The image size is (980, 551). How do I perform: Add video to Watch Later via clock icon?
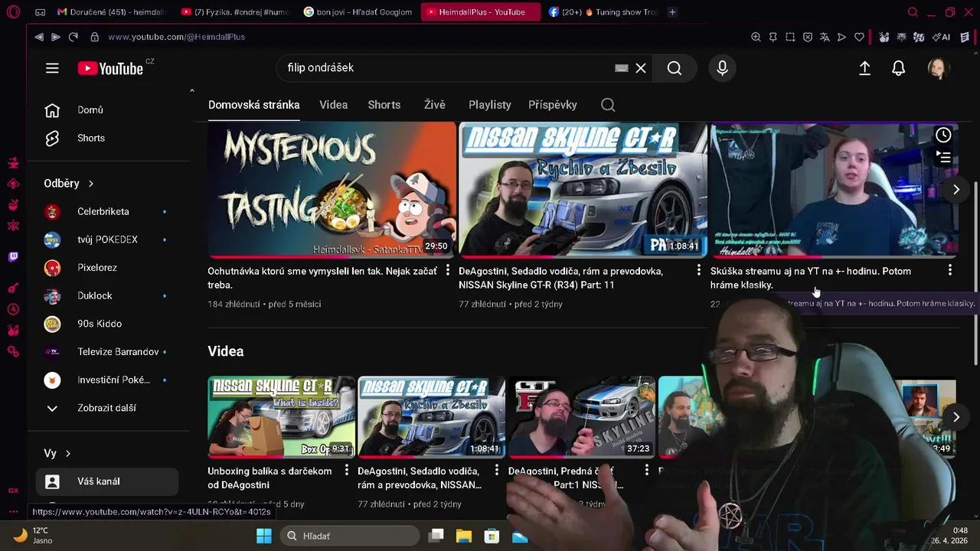click(x=943, y=135)
